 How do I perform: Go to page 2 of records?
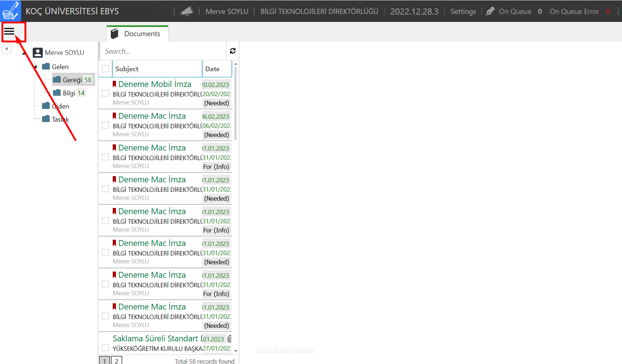coord(116,361)
